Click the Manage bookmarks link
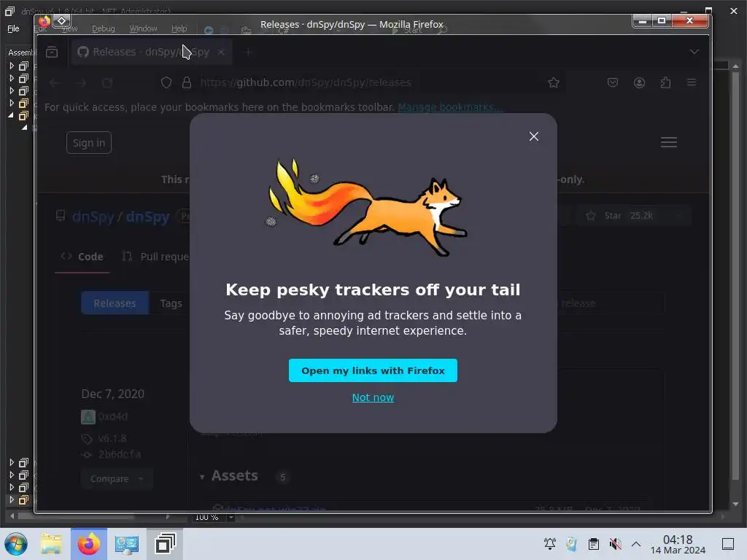The image size is (747, 560). (x=449, y=107)
